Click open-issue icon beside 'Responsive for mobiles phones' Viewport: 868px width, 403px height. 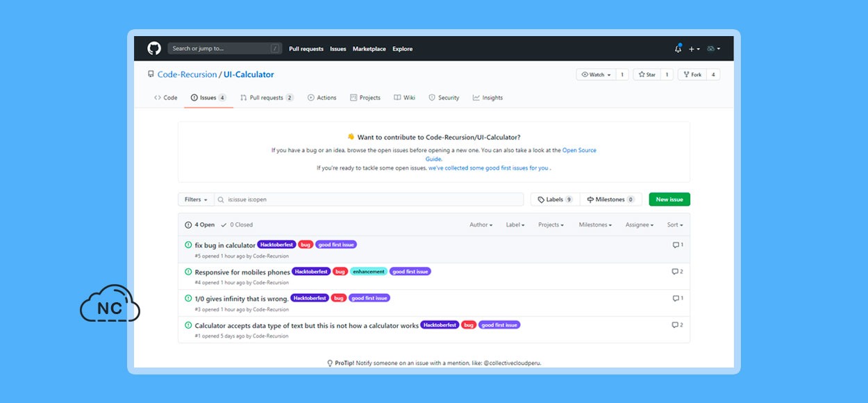click(x=188, y=272)
